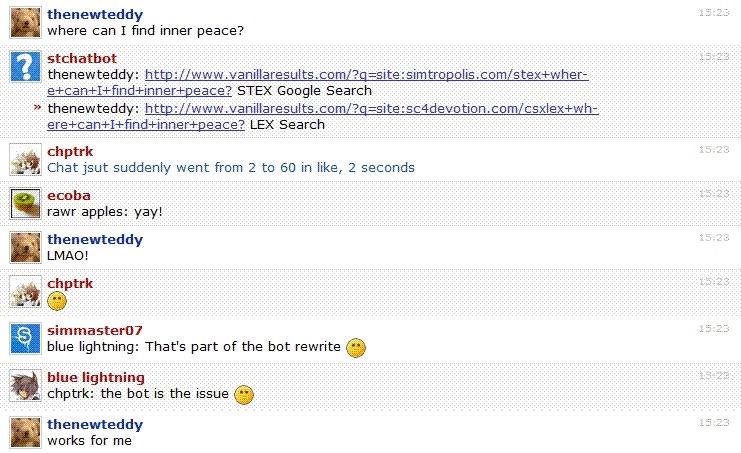Screen dimensions: 741x453
Task: Click the emoticon after 'bot rewrite'
Action: click(x=356, y=348)
